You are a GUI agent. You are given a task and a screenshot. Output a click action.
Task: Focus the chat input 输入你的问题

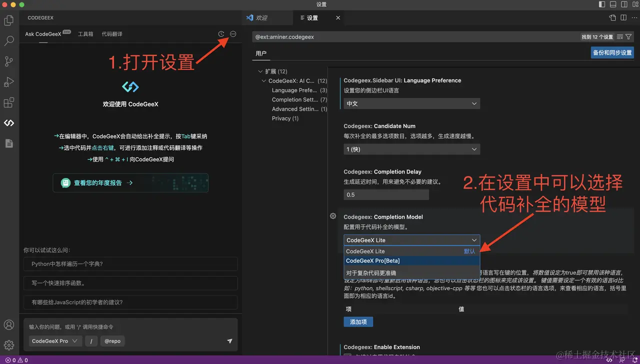tap(130, 326)
